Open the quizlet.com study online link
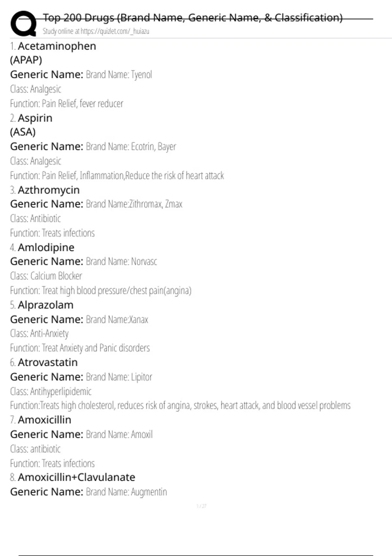The height and width of the screenshot is (556, 392). click(96, 31)
